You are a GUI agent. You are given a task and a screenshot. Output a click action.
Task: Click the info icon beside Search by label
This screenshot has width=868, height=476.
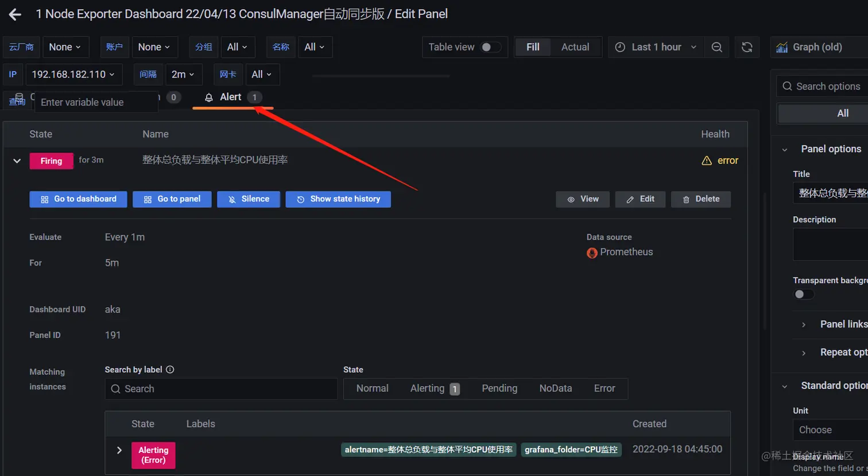coord(170,369)
